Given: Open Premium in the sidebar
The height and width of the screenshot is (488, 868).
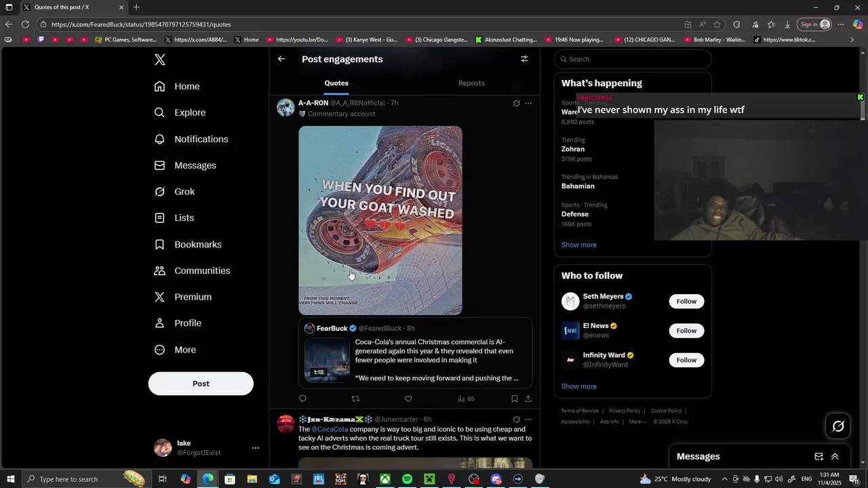Looking at the screenshot, I should pyautogui.click(x=183, y=297).
